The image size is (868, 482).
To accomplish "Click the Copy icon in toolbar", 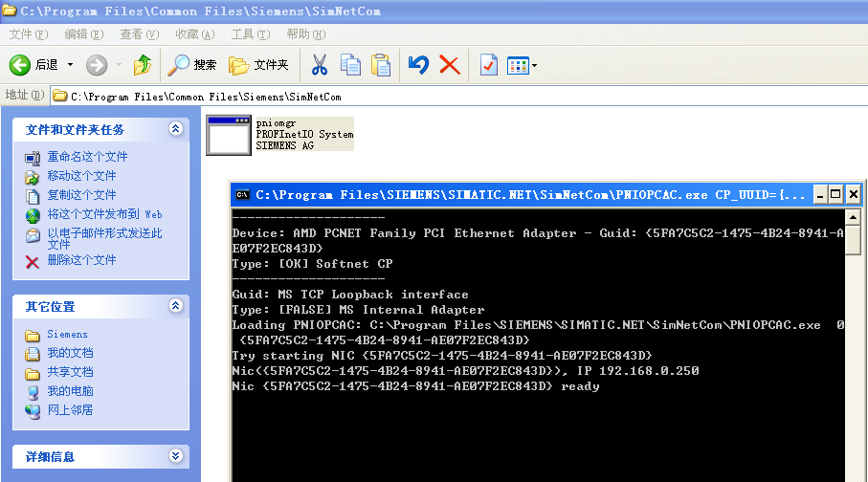I will point(350,65).
